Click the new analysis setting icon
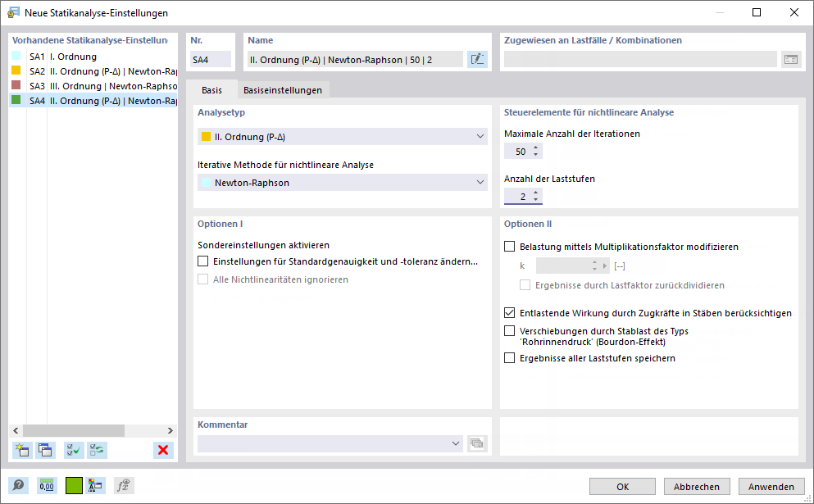Screen dimensions: 814x504 click(22, 449)
